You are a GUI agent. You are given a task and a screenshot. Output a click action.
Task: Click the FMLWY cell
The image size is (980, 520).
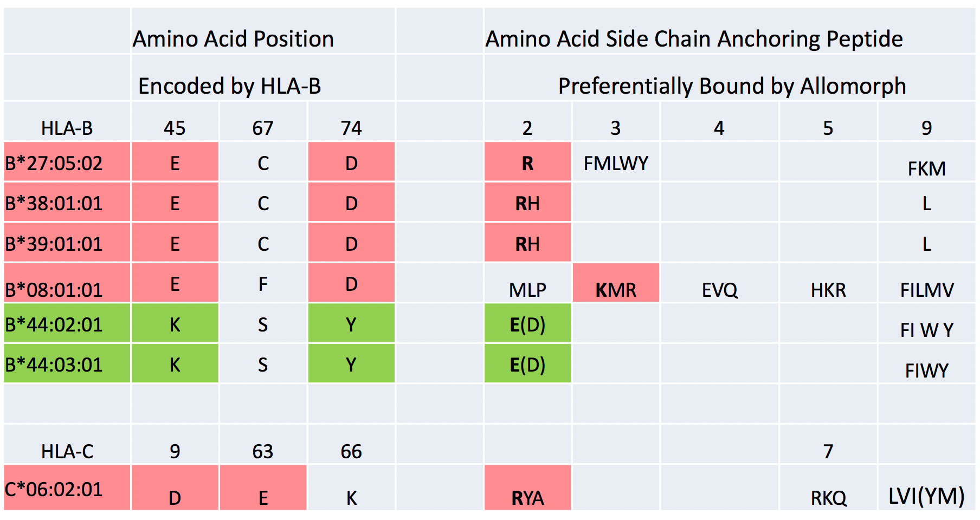click(616, 162)
